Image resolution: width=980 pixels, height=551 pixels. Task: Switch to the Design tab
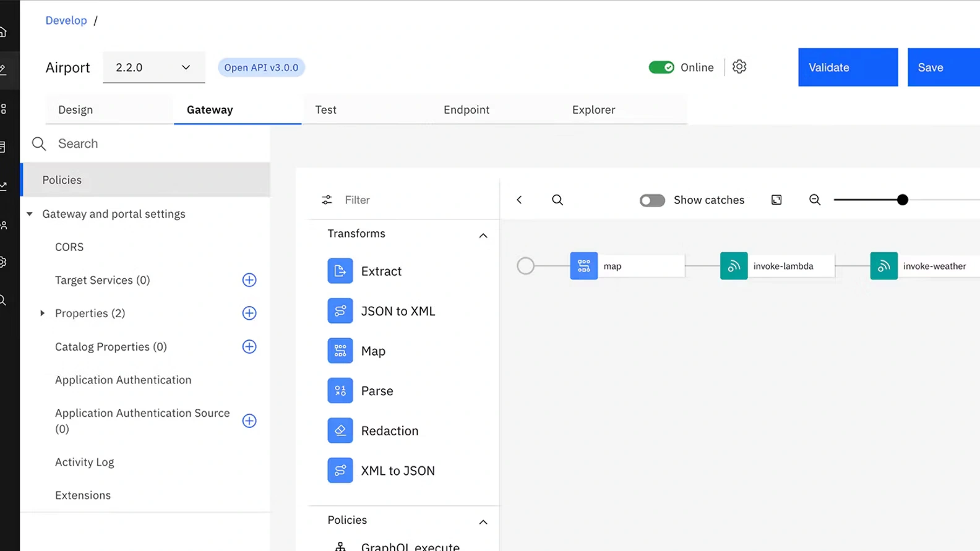point(75,110)
